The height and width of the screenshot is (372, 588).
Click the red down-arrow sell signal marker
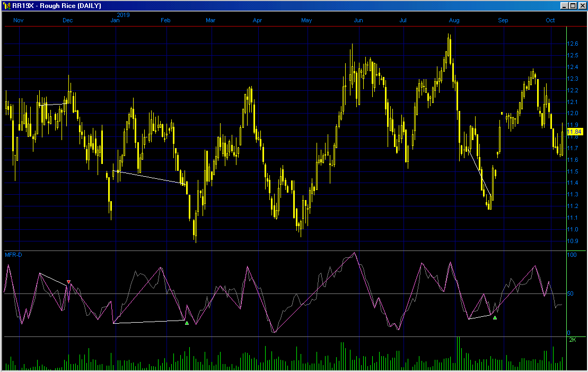68,282
